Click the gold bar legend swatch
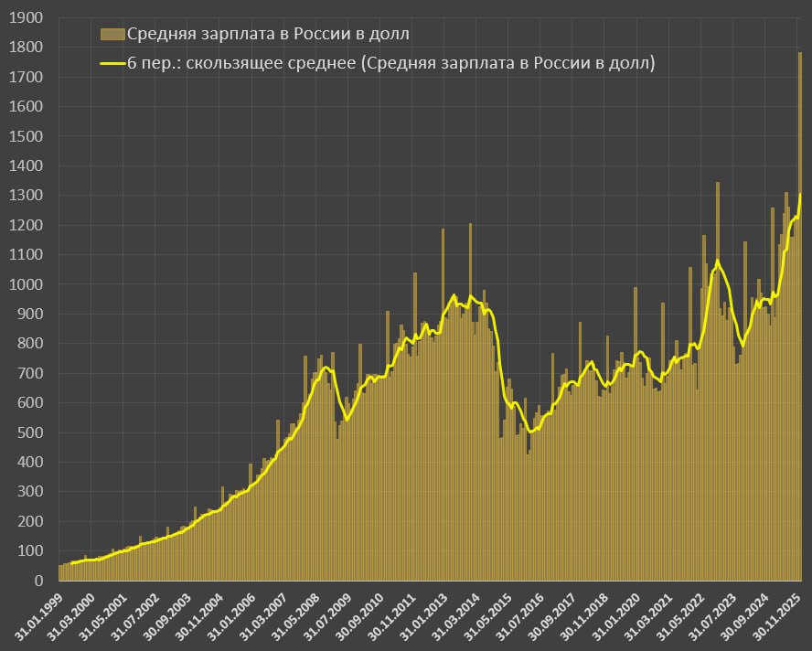 point(112,35)
